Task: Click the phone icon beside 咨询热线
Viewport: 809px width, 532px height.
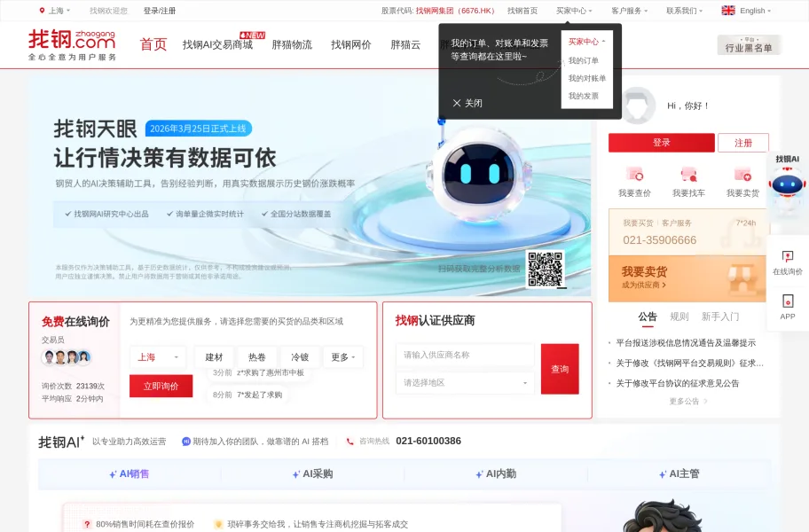Action: (x=350, y=442)
